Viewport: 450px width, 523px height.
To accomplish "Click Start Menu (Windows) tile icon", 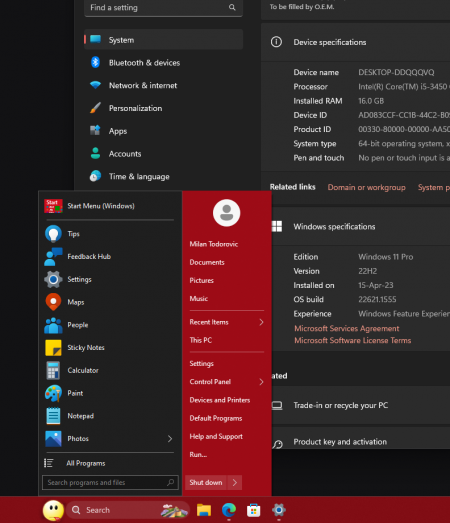I will (x=53, y=206).
